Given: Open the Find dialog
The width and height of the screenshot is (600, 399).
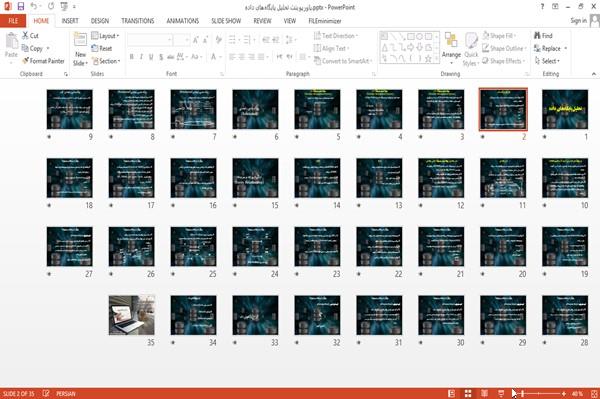Looking at the screenshot, I should (543, 36).
